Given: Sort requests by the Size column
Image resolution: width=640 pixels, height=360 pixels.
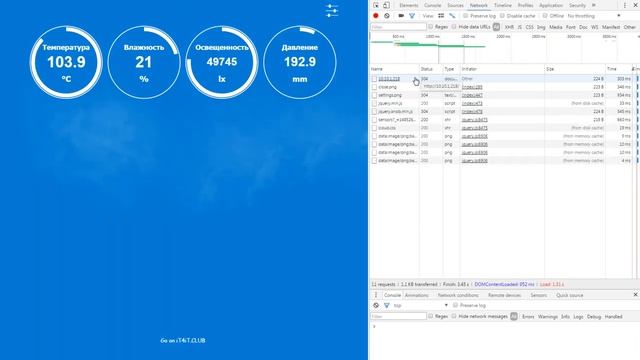Looking at the screenshot, I should 575,69.
